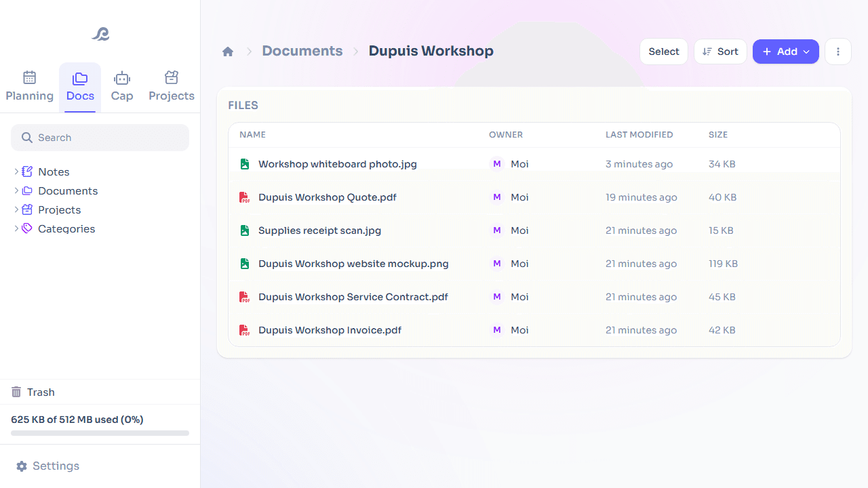
Task: Open Dupuis Workshop Quote.pdf
Action: click(328, 197)
